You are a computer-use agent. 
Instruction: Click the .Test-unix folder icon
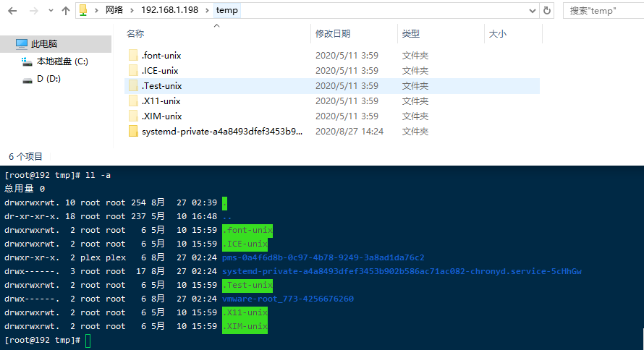(x=133, y=86)
